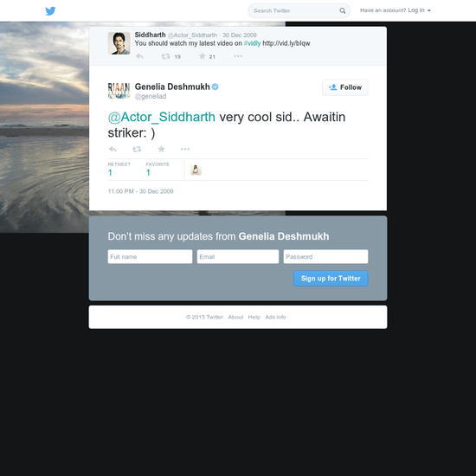The width and height of the screenshot is (476, 476).
Task: Click Sign up for Twitter button
Action: [331, 279]
